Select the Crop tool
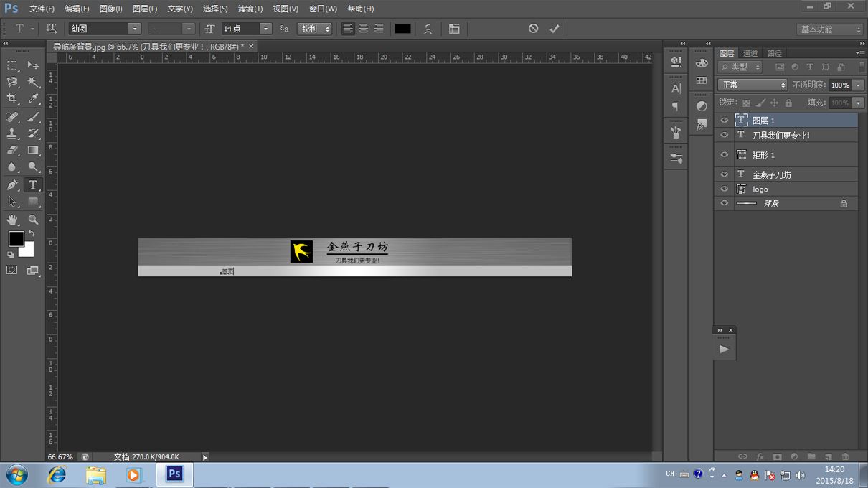This screenshot has width=868, height=488. pos(12,99)
